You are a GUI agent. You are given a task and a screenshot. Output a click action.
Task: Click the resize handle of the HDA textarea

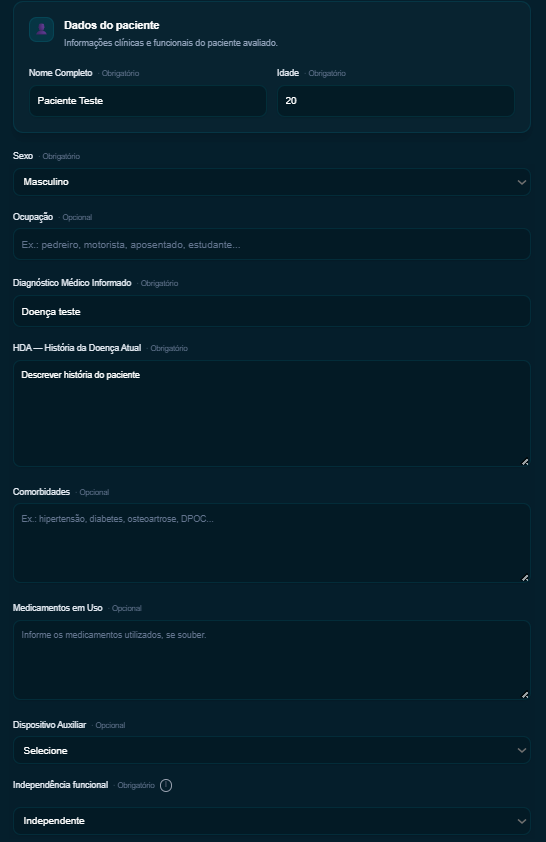(x=525, y=462)
